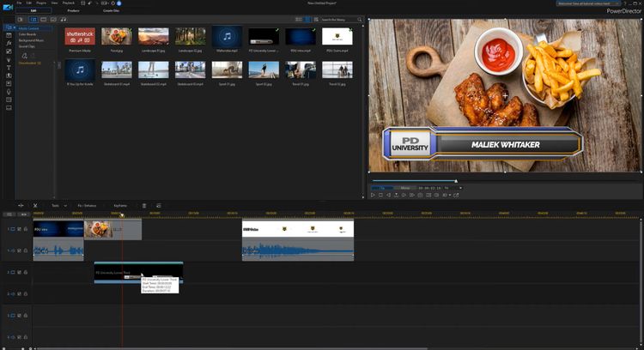Select PD University Lower Third clip on track 2

coord(138,273)
